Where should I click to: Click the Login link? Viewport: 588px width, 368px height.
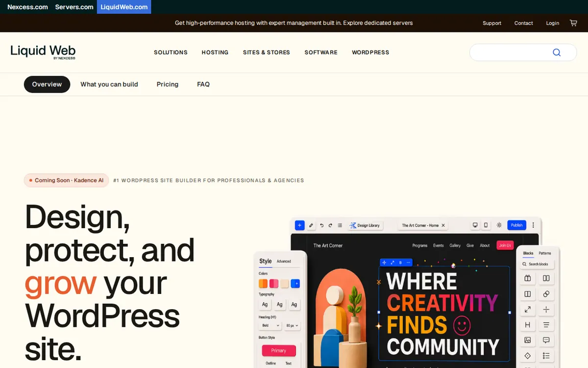tap(553, 23)
